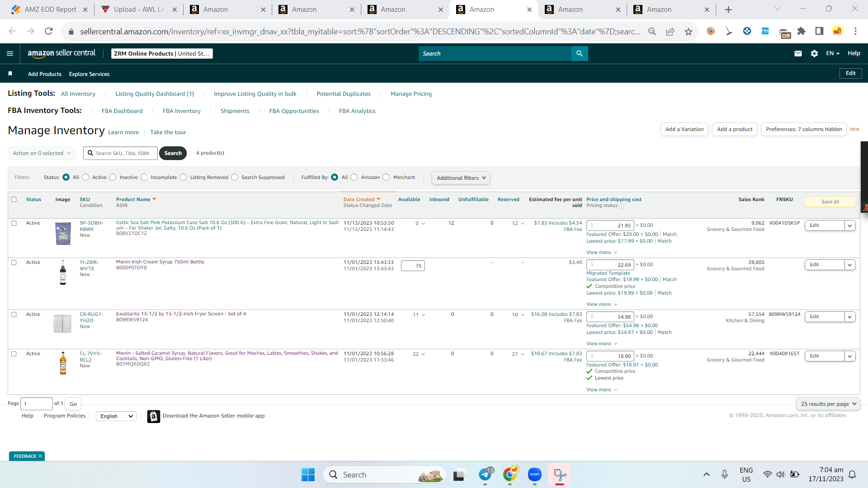Open the browser extensions puzzle icon
This screenshot has width=868, height=488.
[801, 31]
